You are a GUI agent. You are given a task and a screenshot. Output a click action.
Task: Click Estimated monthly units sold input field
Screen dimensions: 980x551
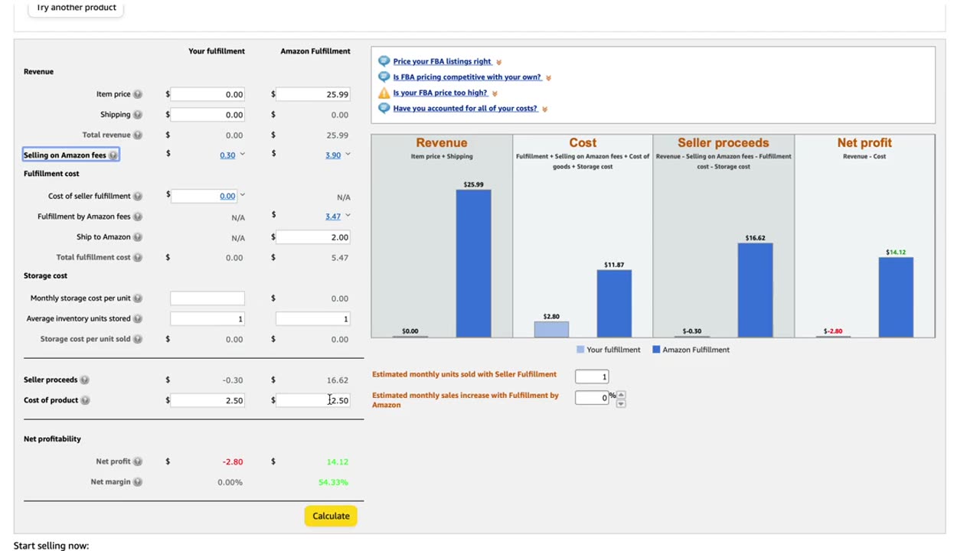(x=592, y=377)
